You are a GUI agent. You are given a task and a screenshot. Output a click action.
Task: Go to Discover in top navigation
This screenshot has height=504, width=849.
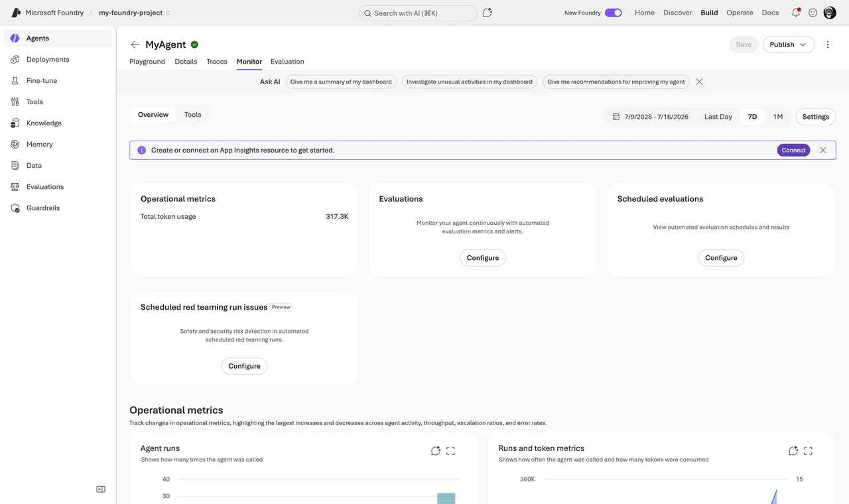click(678, 13)
